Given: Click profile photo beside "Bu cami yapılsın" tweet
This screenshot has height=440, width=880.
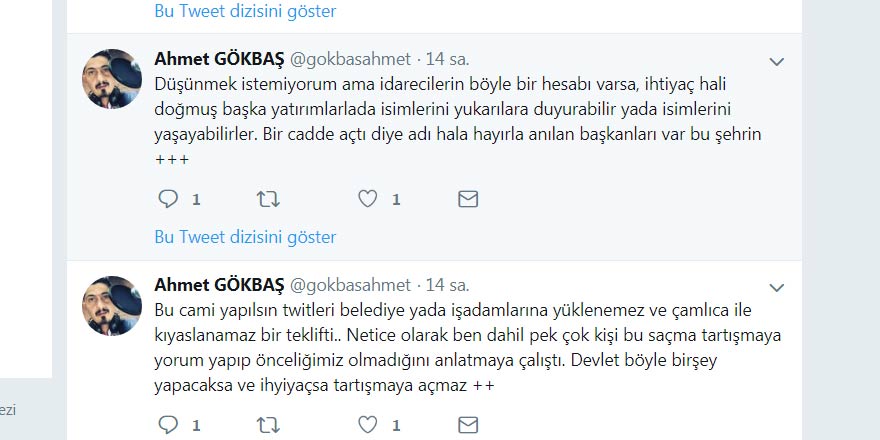Looking at the screenshot, I should pyautogui.click(x=111, y=306).
